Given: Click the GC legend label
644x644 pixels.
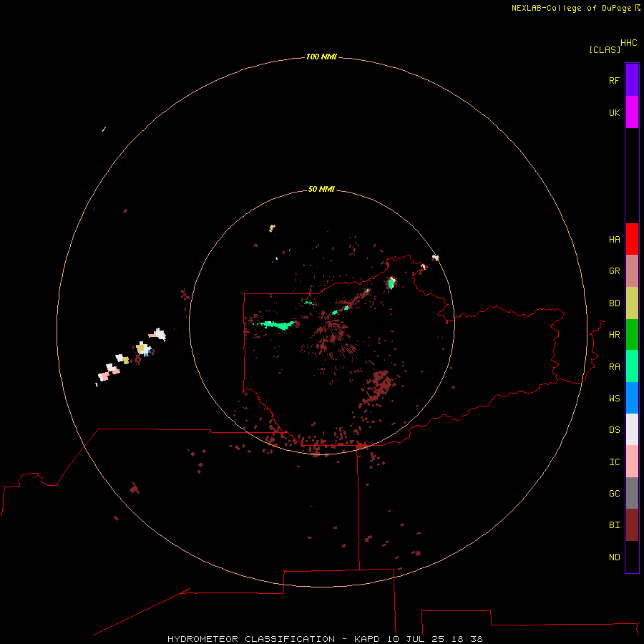Looking at the screenshot, I should coord(614,493).
